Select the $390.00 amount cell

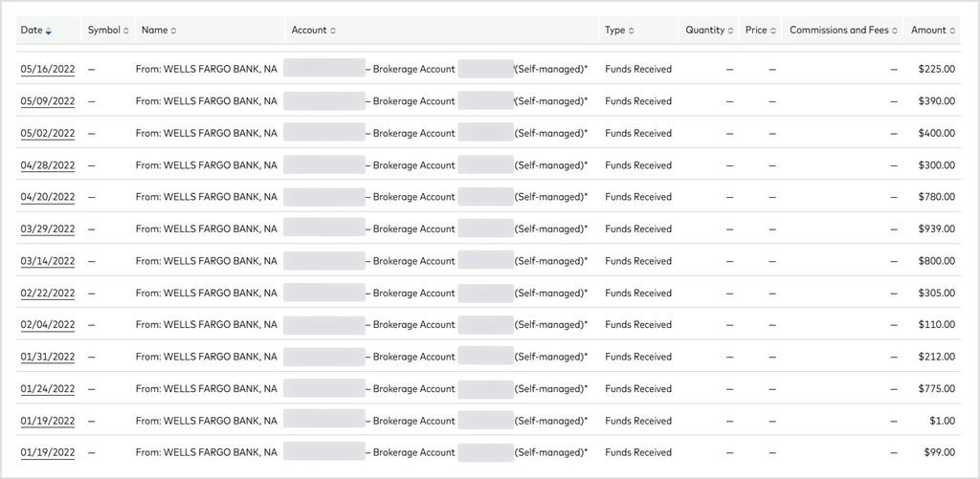point(936,101)
